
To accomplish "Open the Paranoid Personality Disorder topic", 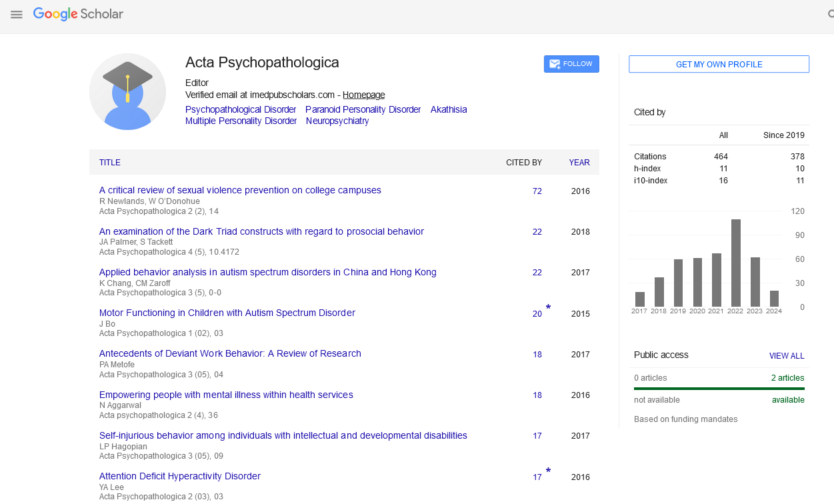I will [x=363, y=109].
